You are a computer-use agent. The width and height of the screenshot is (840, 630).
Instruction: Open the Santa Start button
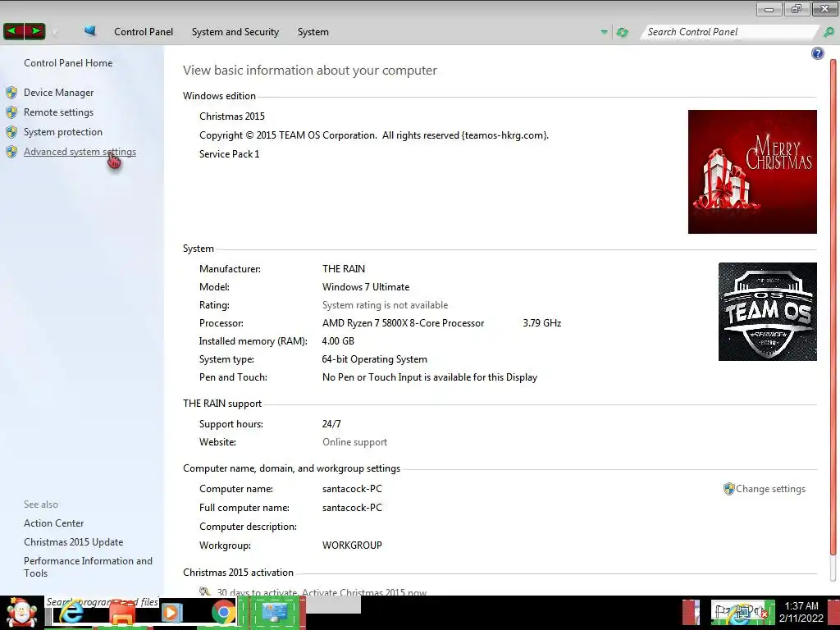(x=21, y=613)
